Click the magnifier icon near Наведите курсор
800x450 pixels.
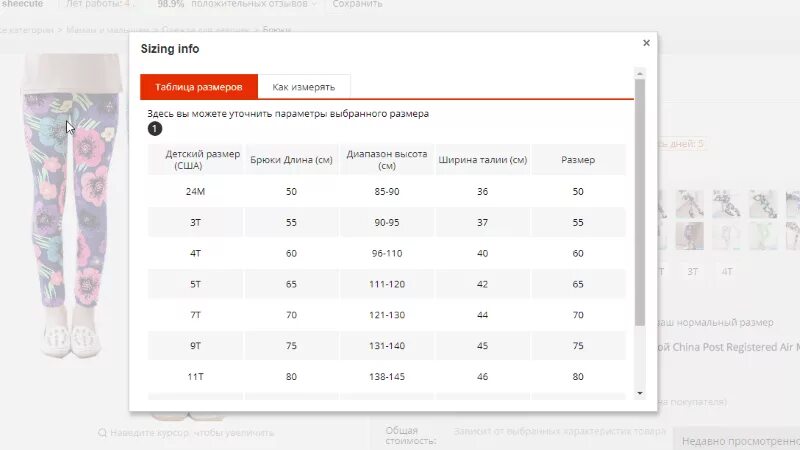pyautogui.click(x=103, y=433)
